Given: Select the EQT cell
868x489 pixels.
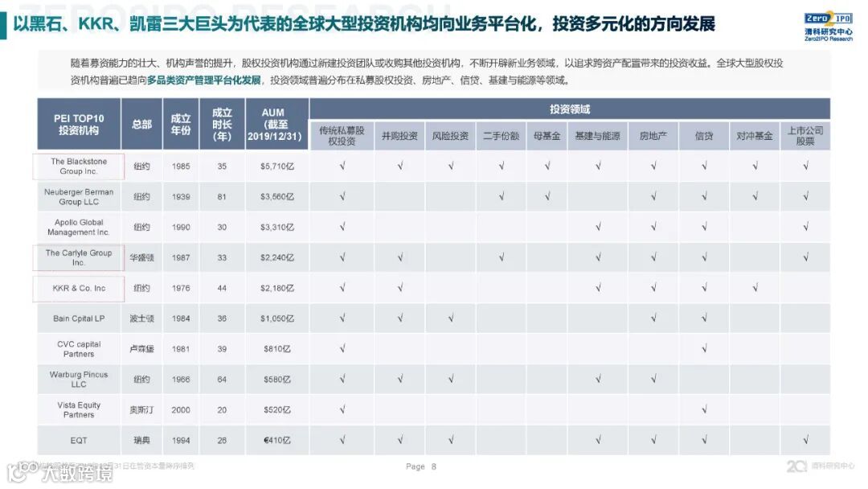Looking at the screenshot, I should click(x=79, y=440).
